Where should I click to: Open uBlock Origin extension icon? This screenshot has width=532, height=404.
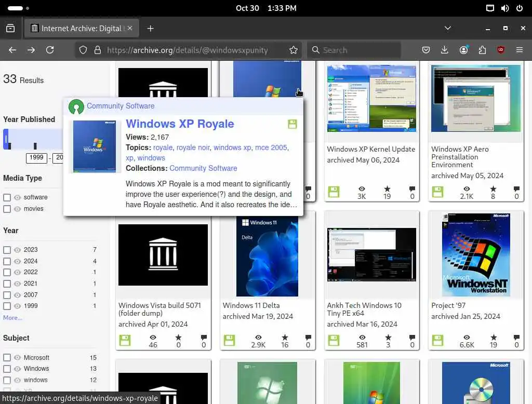click(501, 50)
